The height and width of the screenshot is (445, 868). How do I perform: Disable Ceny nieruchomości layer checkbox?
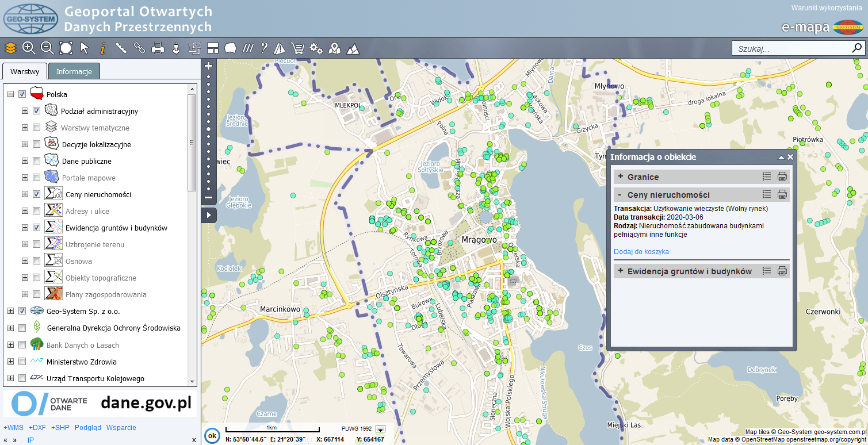37,194
